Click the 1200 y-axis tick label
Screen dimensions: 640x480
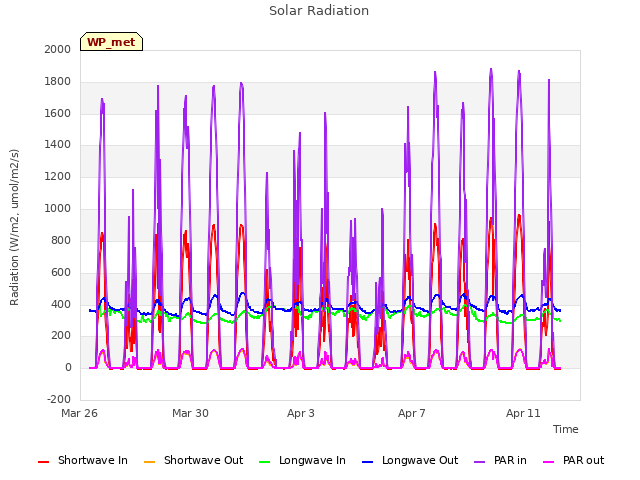pyautogui.click(x=58, y=177)
